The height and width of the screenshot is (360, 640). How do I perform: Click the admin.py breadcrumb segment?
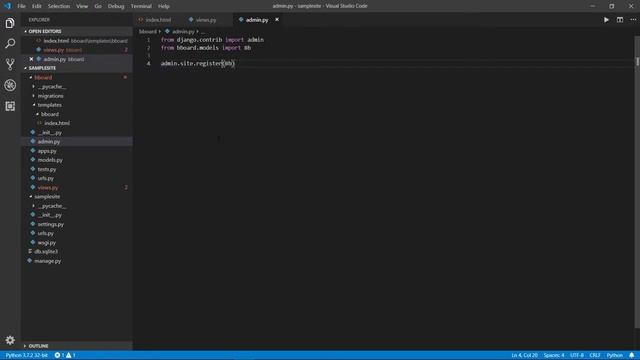coord(183,31)
